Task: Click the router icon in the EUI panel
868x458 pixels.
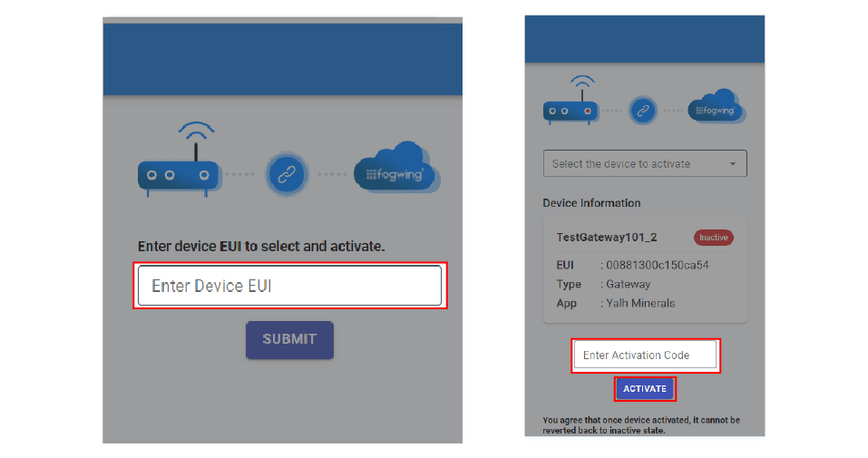Action: pyautogui.click(x=180, y=160)
